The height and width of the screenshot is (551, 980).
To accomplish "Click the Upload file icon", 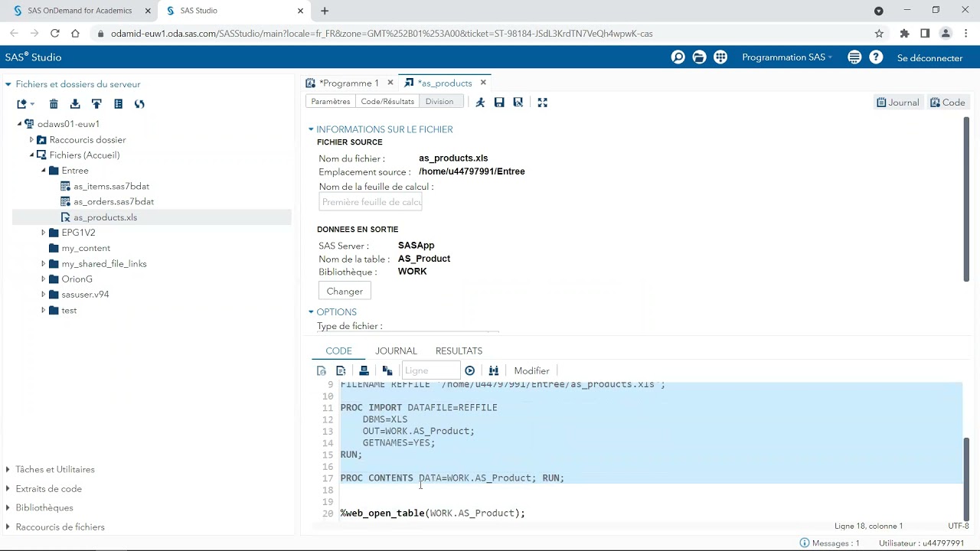I will click(96, 104).
